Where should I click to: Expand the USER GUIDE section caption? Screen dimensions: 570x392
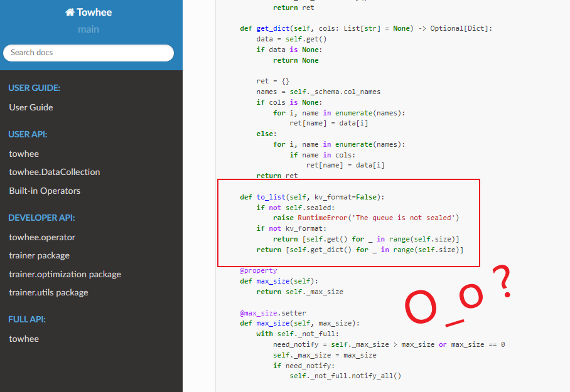click(31, 88)
